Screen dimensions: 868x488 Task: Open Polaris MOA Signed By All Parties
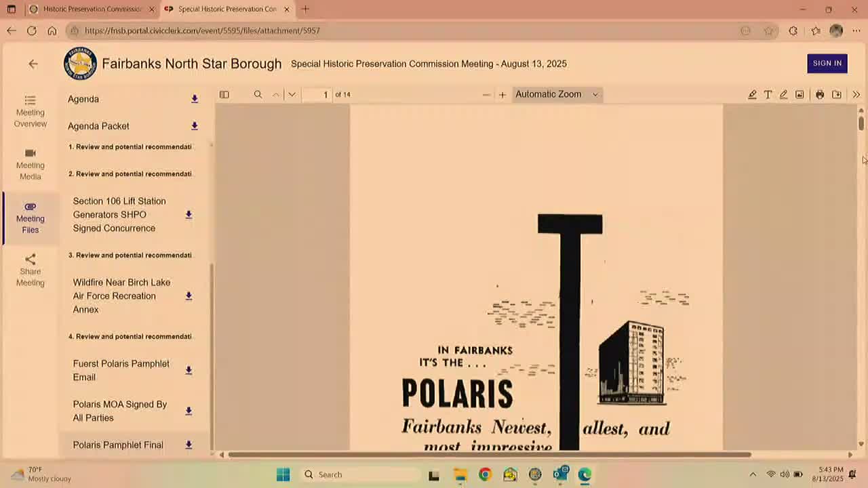tap(119, 411)
